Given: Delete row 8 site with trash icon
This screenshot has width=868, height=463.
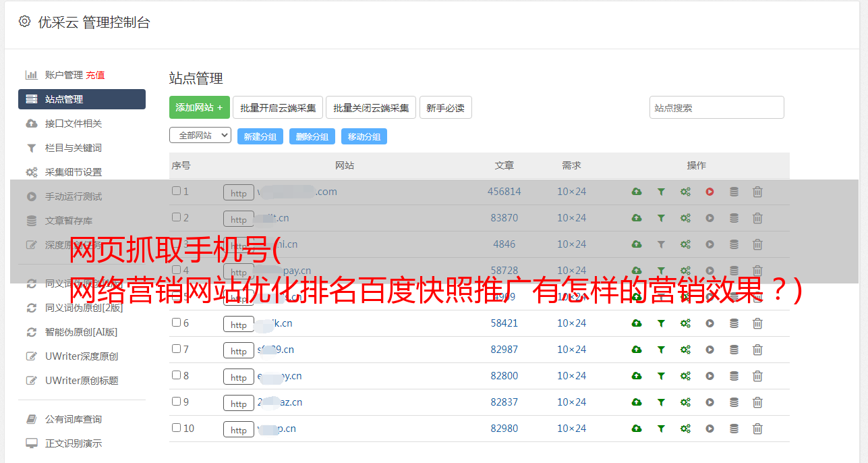Looking at the screenshot, I should coord(757,376).
